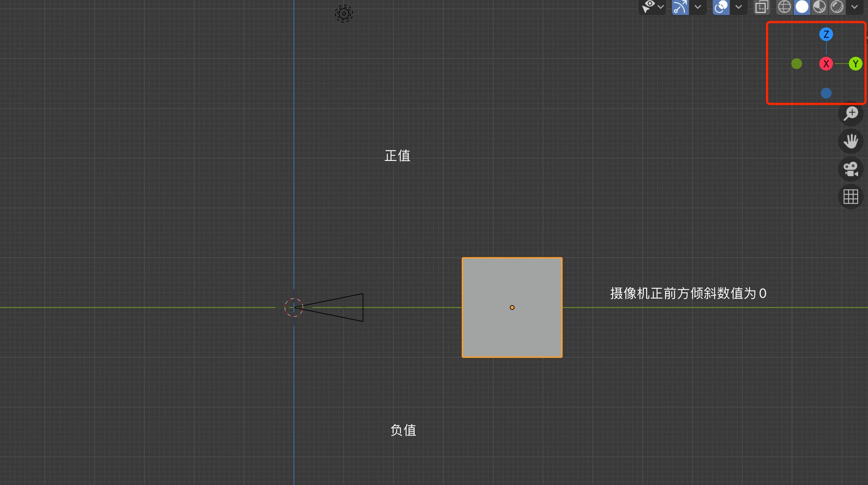Screen dimensions: 868x485
Task: Toggle X-ray mode
Action: point(762,7)
